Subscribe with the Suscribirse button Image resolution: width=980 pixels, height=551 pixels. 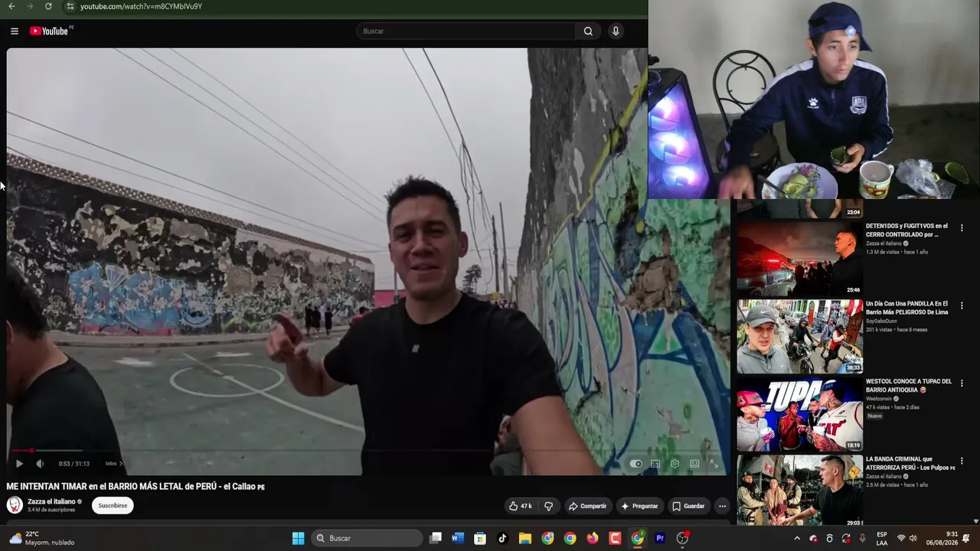point(113,505)
